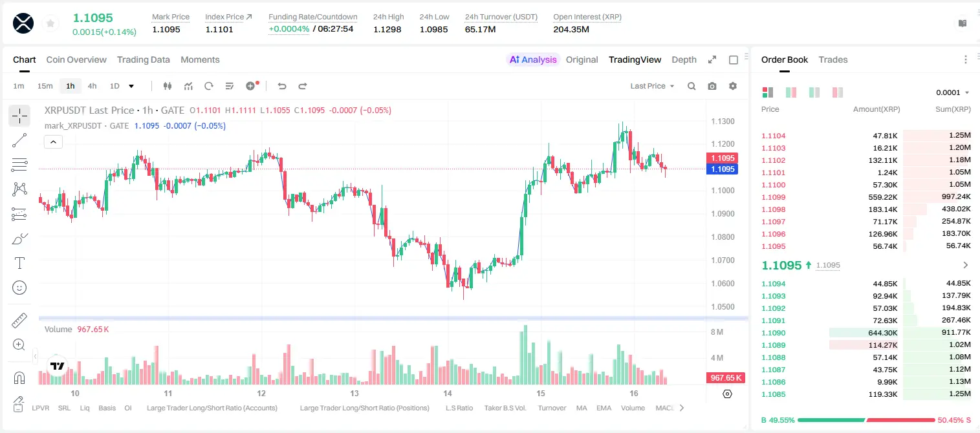The image size is (980, 433).
Task: Click the AI Analysis button
Action: 533,59
